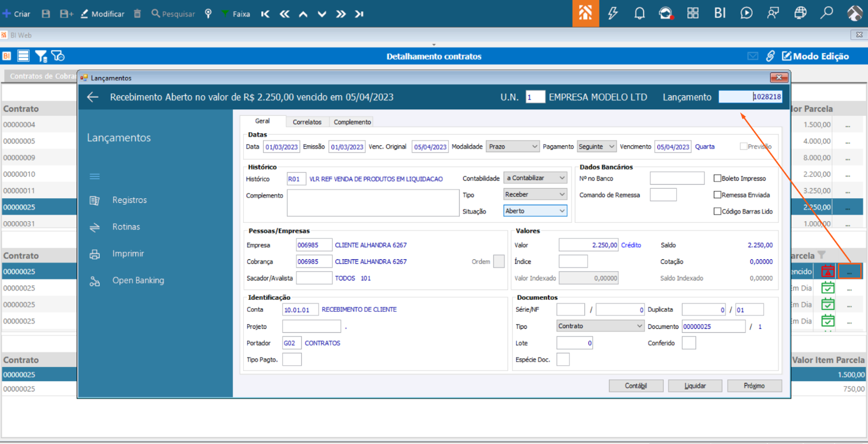Go to the last record arrow

[360, 14]
